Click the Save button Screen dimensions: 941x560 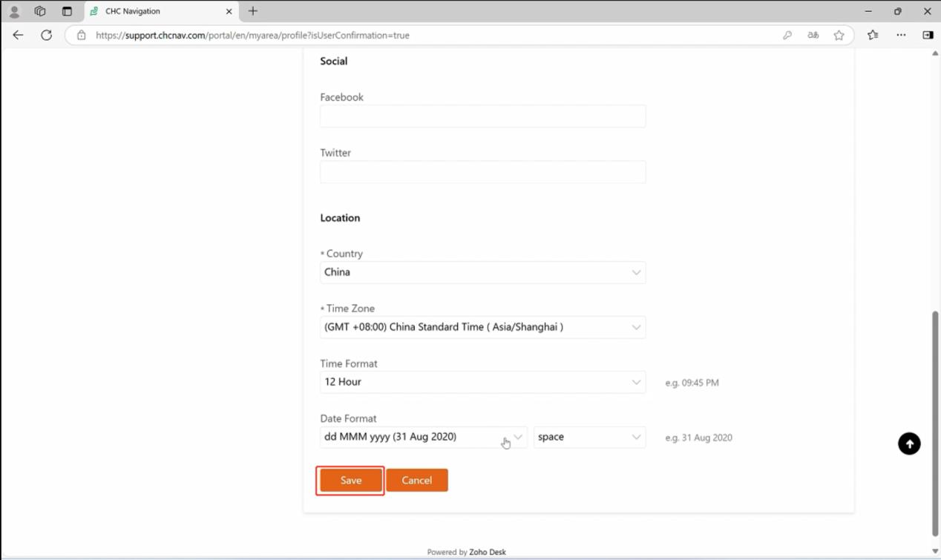(351, 481)
